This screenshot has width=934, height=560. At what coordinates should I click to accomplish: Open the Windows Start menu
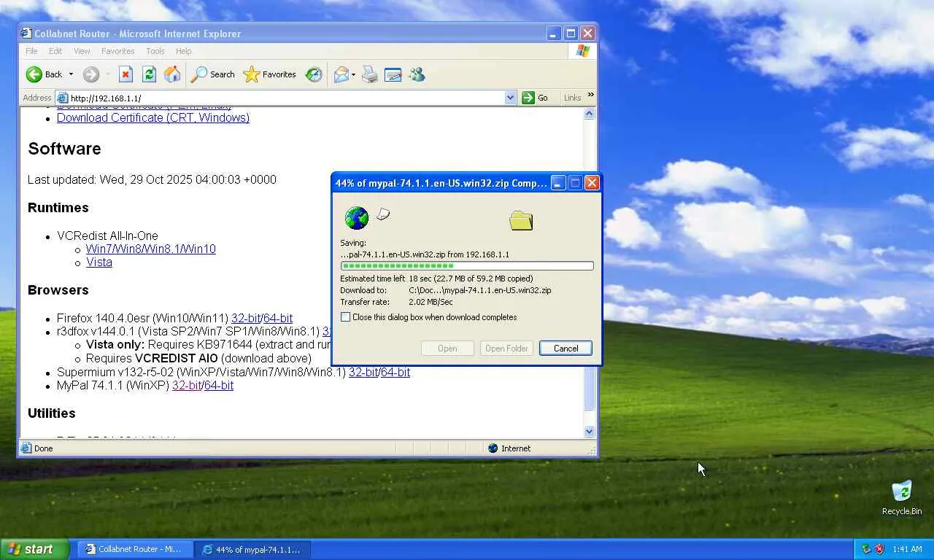coord(34,549)
